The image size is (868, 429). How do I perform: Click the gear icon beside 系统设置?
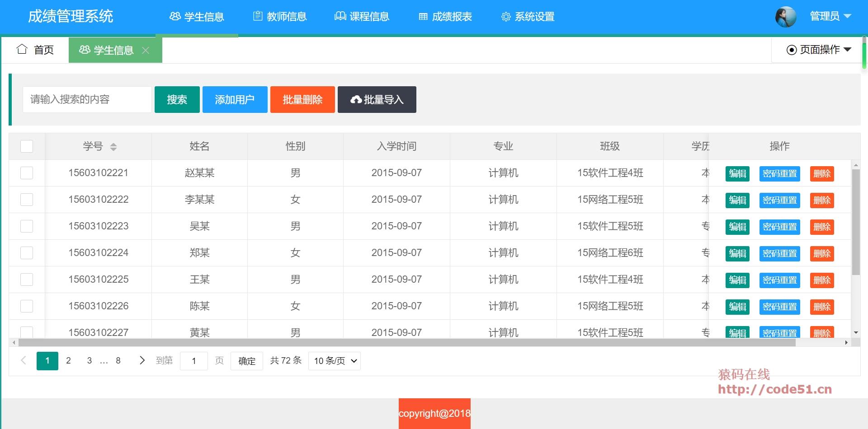[506, 17]
